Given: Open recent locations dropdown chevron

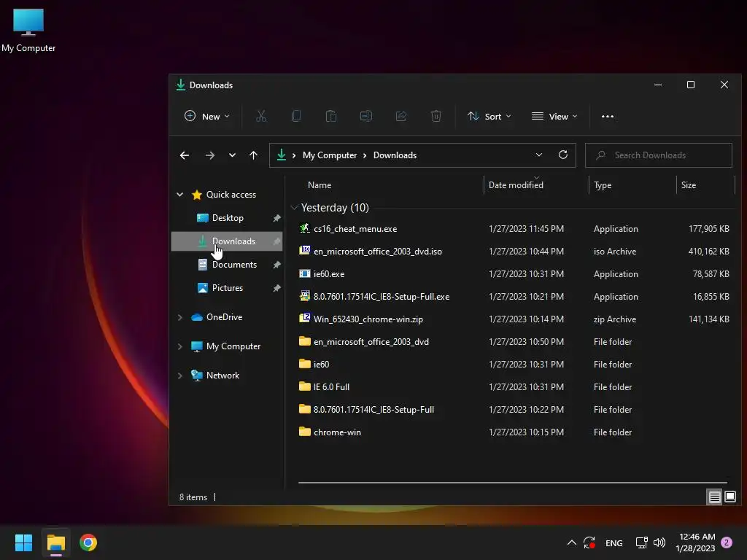Looking at the screenshot, I should click(x=232, y=155).
